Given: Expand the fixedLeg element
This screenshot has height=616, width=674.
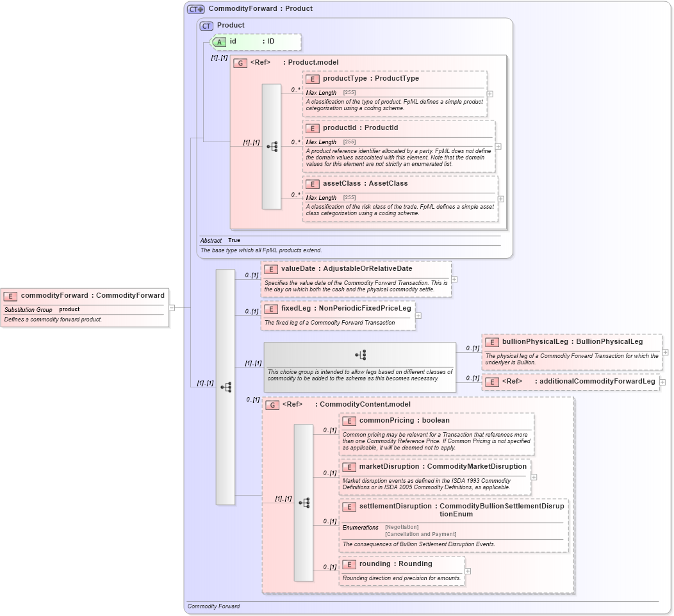Looking at the screenshot, I should (418, 316).
